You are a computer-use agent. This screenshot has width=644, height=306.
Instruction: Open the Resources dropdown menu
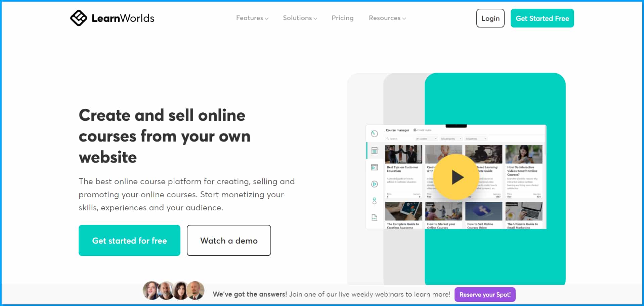(387, 18)
